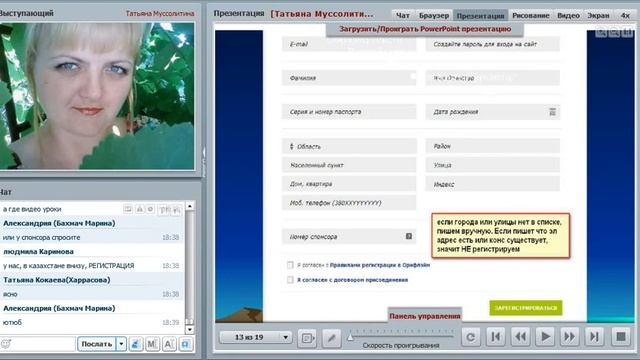
Task: Click the zoom-in icon atop the slide
Action: click(601, 32)
